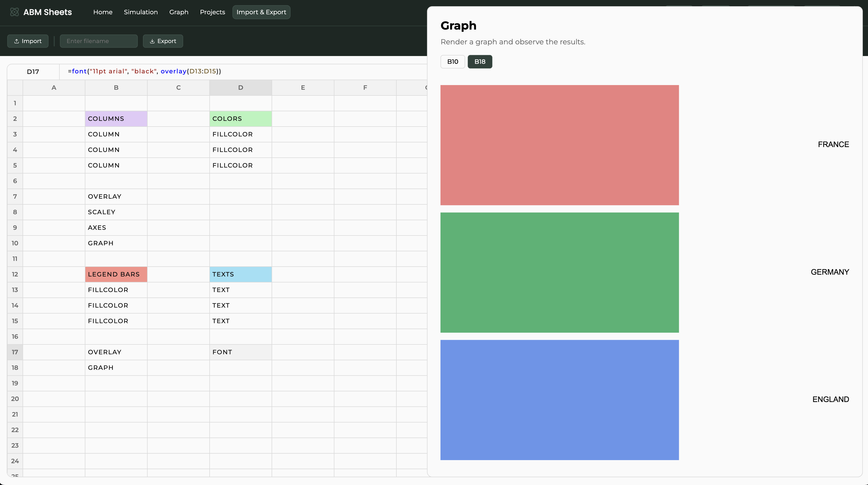Viewport: 868px width, 485px height.
Task: Select row 12 header
Action: point(15,274)
